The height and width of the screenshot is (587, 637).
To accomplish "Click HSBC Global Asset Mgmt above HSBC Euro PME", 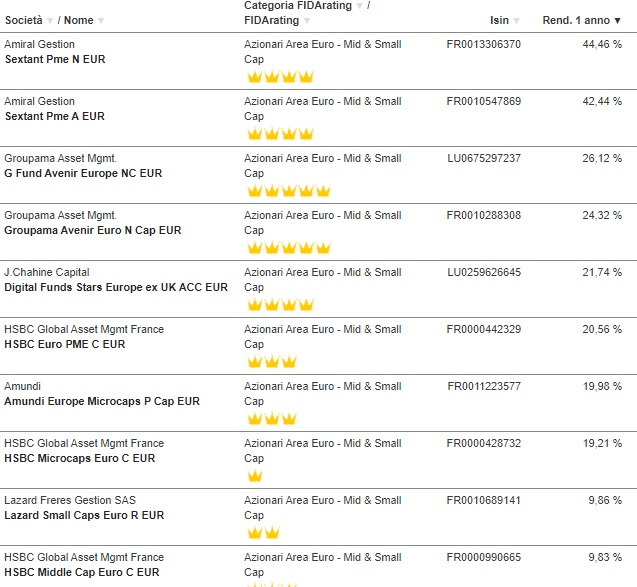I will (x=84, y=329).
